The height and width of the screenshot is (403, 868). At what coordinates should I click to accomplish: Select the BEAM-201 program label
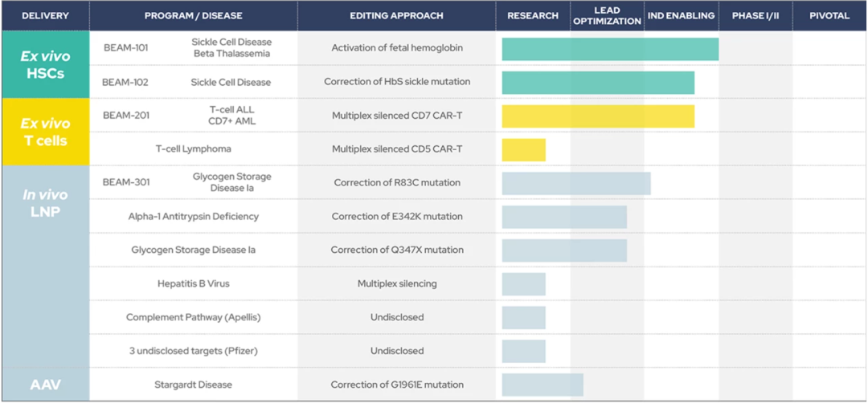click(x=125, y=116)
